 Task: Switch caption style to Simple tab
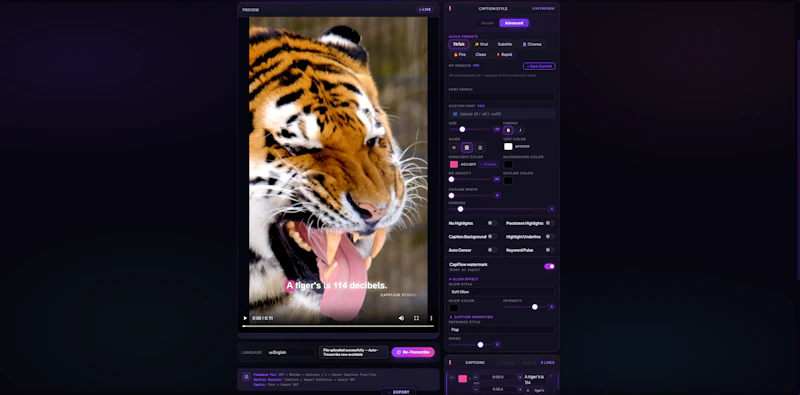pos(487,23)
